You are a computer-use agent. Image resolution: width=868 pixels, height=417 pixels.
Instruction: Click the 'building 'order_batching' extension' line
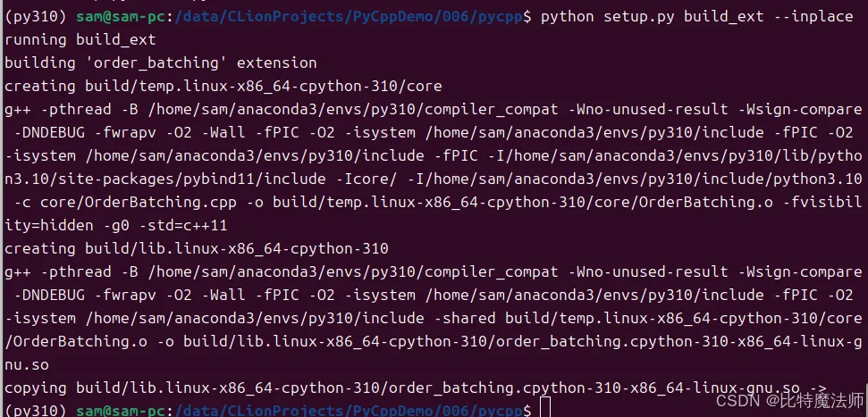(x=161, y=63)
